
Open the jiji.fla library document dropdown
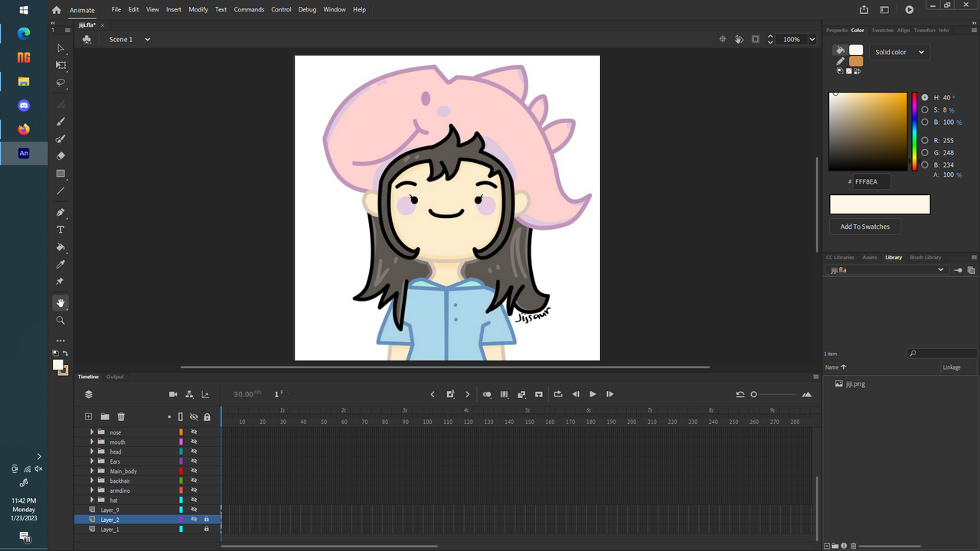[x=888, y=270]
